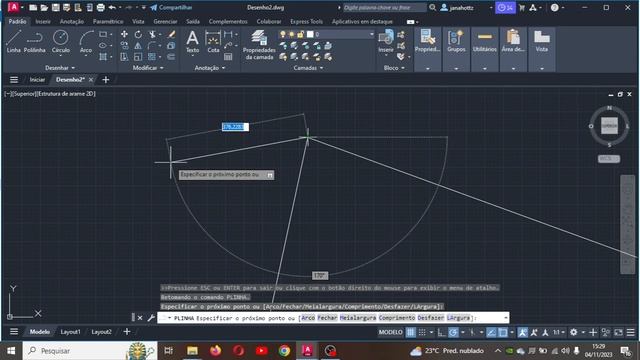
Task: Toggle object snap tracking in status bar
Action: 491,332
